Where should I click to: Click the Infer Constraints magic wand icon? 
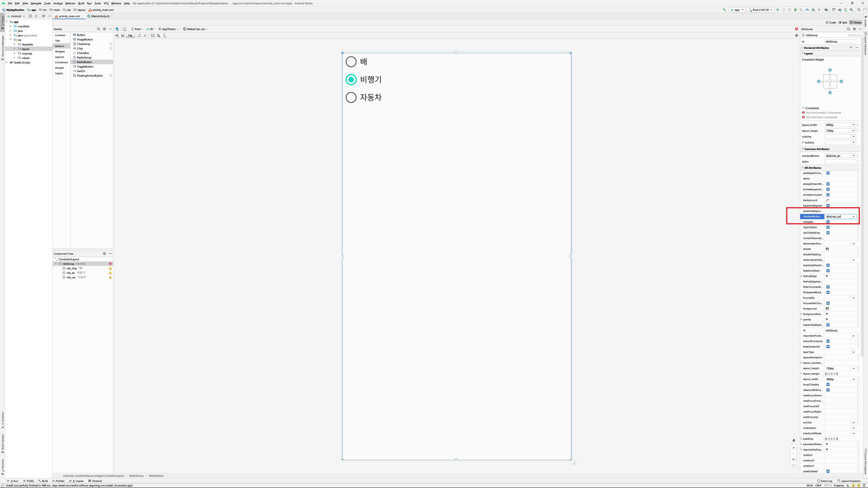(145, 36)
